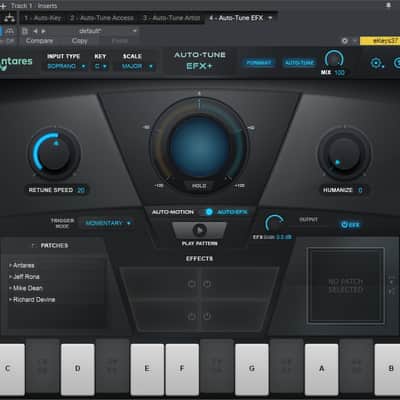Click the Humanize knob
400x400 pixels.
pos(345,154)
